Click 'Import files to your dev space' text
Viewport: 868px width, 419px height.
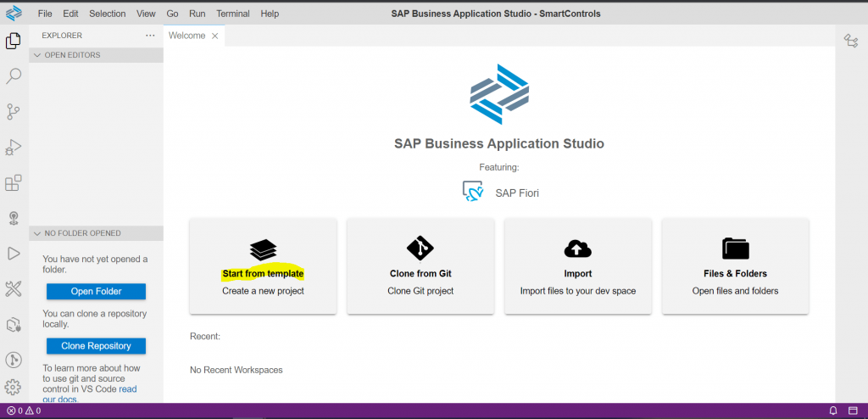point(578,291)
